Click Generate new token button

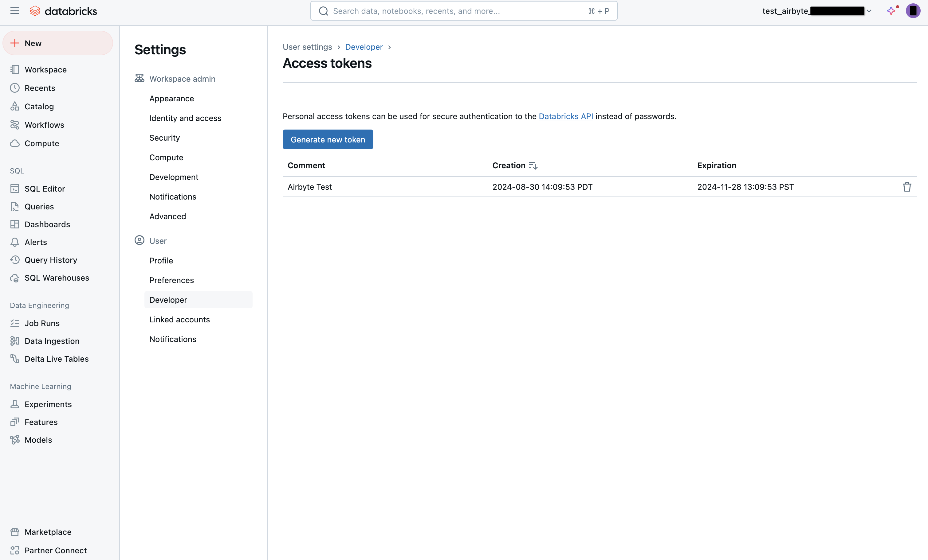tap(328, 140)
